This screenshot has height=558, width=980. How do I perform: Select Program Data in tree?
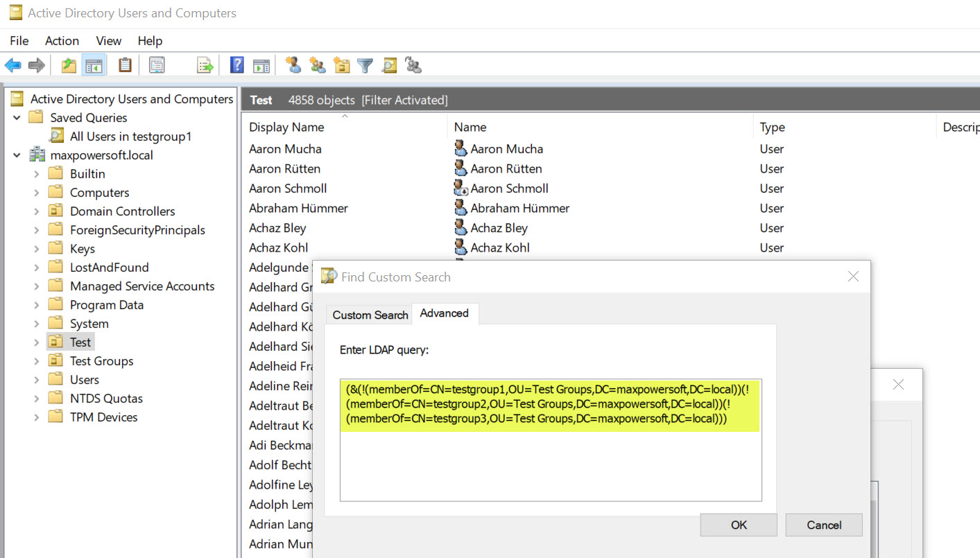coord(107,304)
